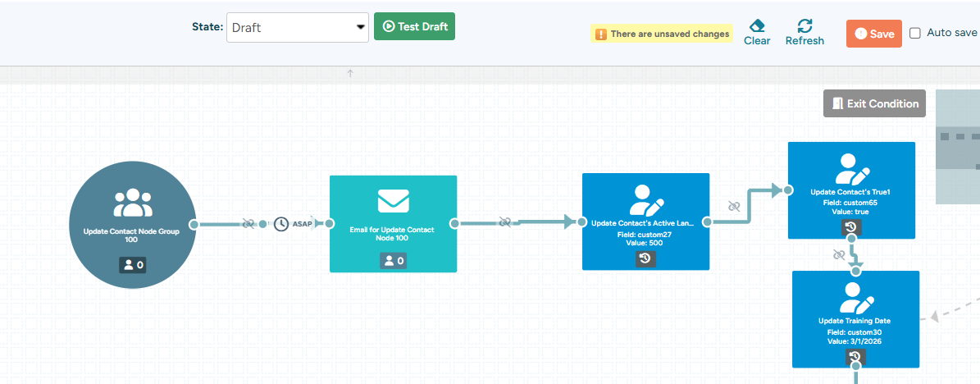Click the canvas minimap thumbnail

(958, 147)
